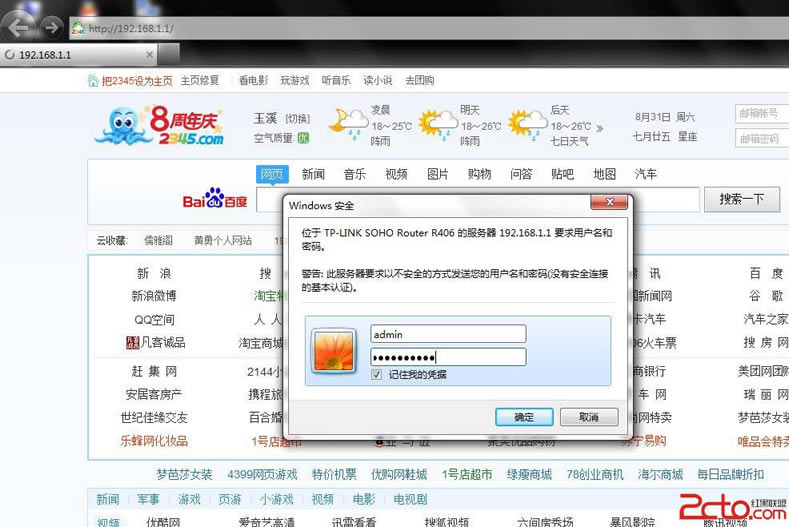The width and height of the screenshot is (789, 527).
Task: Open 海尔商城 link
Action: pos(660,474)
